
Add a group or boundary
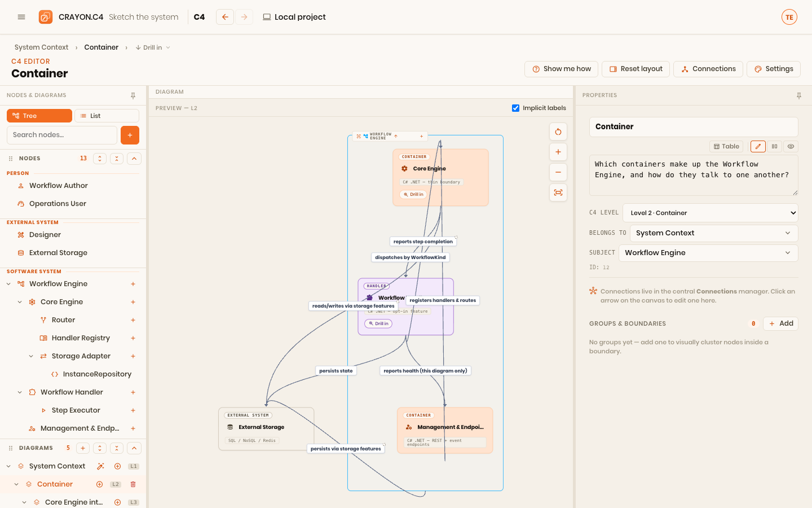(781, 323)
